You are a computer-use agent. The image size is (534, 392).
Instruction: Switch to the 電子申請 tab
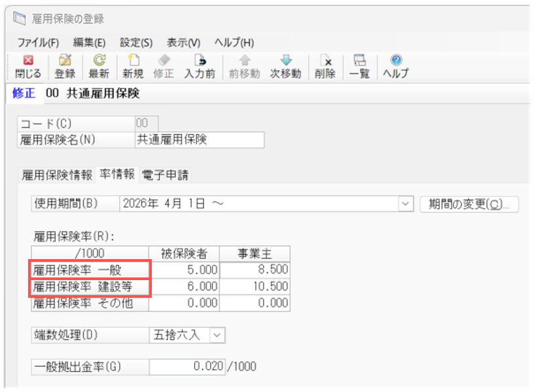166,175
